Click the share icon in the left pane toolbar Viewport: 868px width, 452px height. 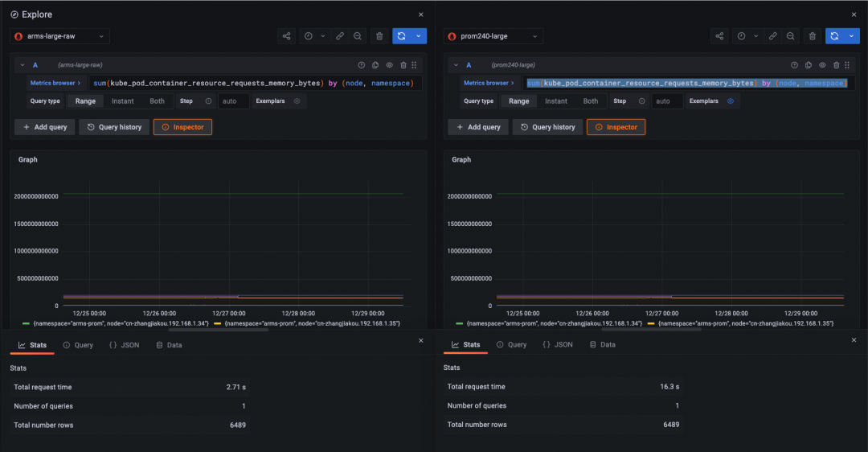coord(286,36)
